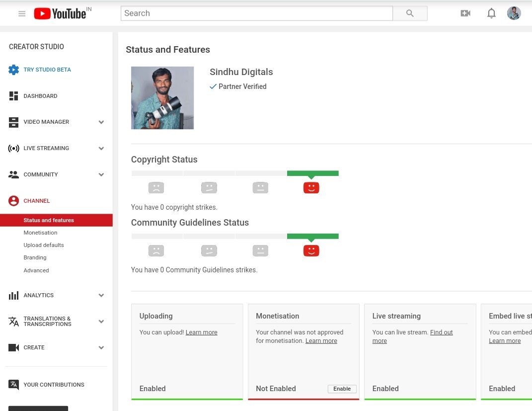Open the upload video camera icon
The width and height of the screenshot is (532, 411).
[465, 13]
